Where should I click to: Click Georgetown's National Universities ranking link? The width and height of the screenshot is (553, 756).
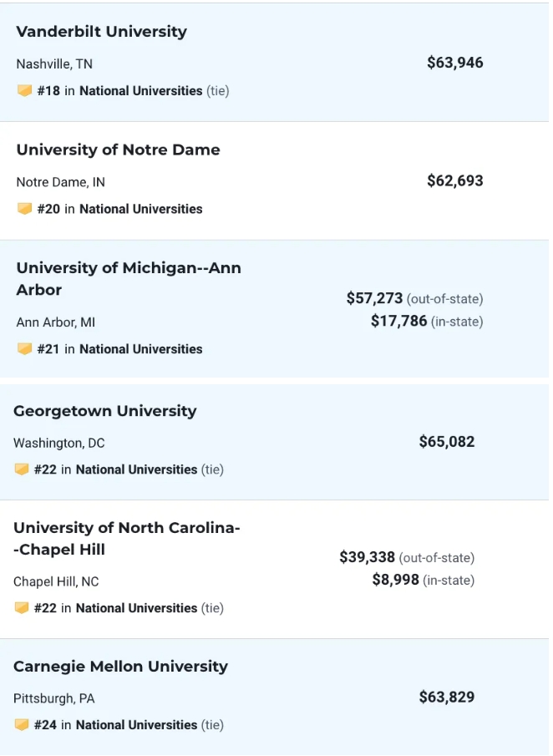tap(136, 469)
